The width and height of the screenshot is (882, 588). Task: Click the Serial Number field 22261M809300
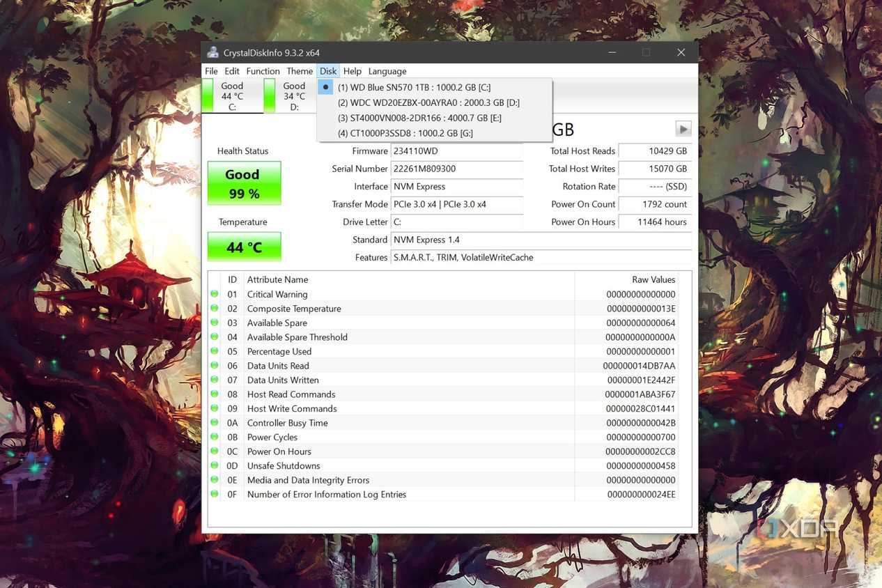[457, 169]
